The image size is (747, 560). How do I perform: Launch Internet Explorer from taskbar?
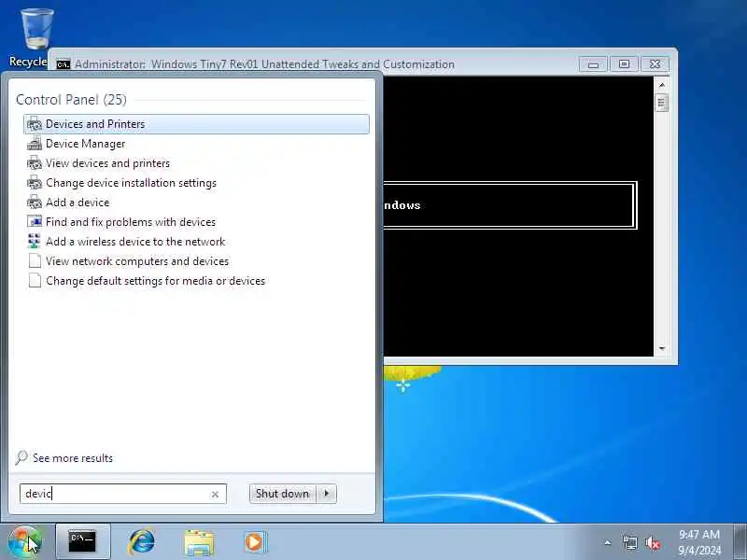click(x=142, y=541)
